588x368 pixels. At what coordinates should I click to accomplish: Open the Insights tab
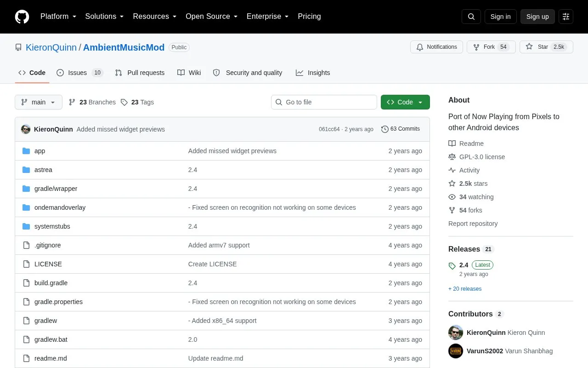click(313, 73)
